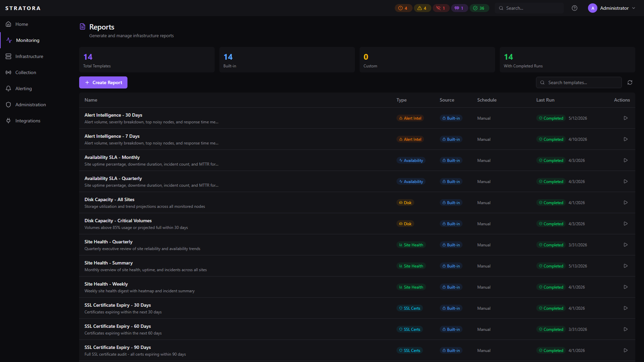Image resolution: width=644 pixels, height=362 pixels.
Task: Open Monitoring in the sidebar
Action: (x=37, y=40)
